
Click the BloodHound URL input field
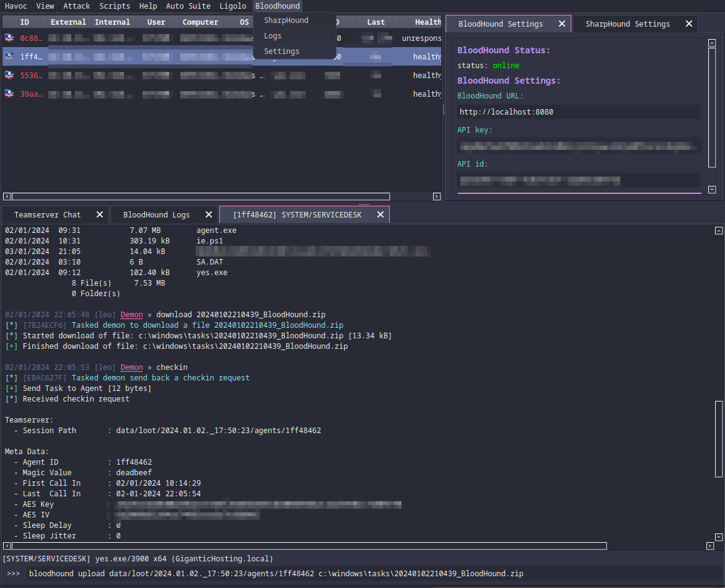(578, 112)
